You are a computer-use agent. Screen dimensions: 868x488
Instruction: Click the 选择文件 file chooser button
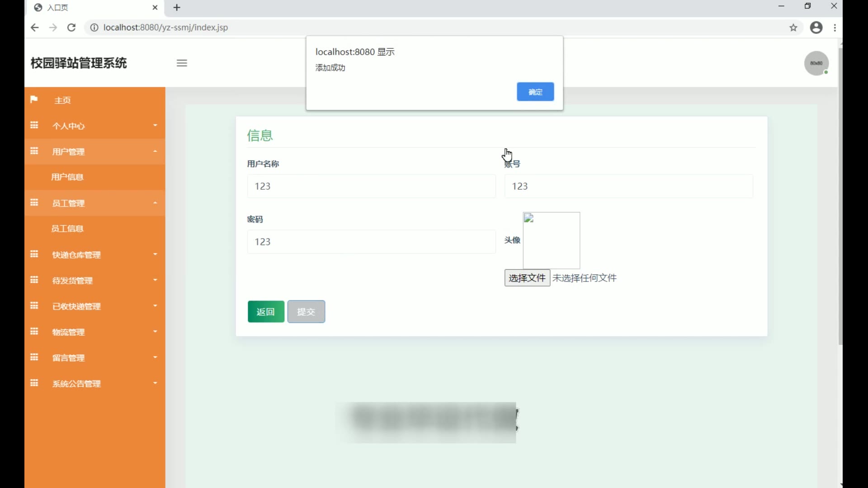coord(527,278)
